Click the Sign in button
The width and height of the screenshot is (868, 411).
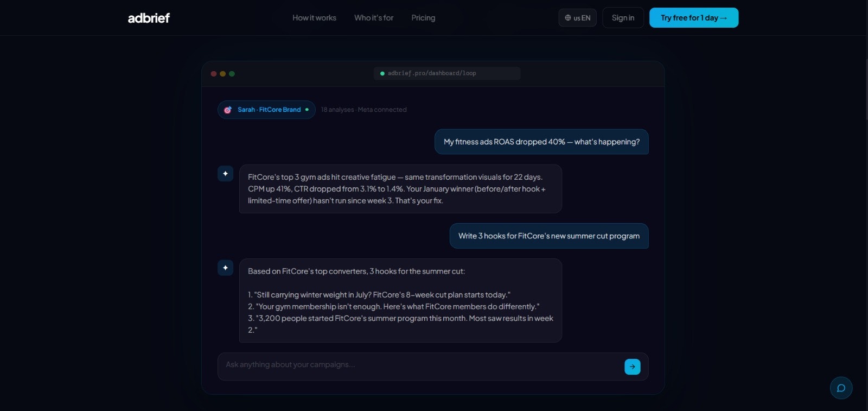tap(623, 18)
